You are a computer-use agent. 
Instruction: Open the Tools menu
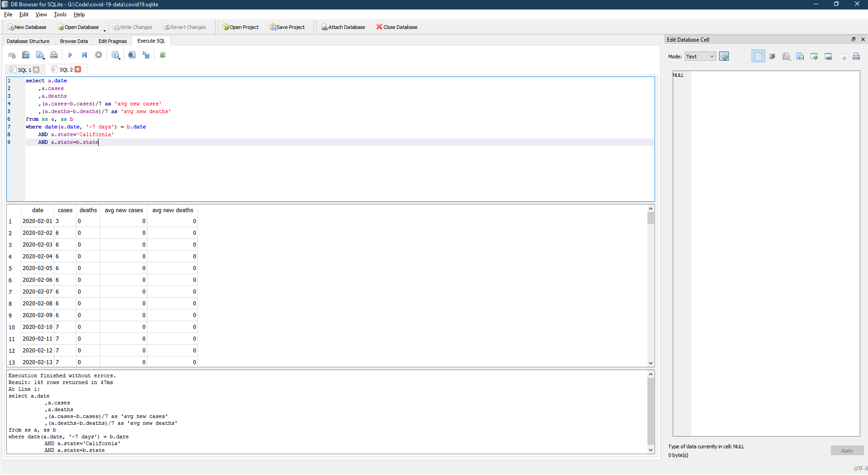60,14
